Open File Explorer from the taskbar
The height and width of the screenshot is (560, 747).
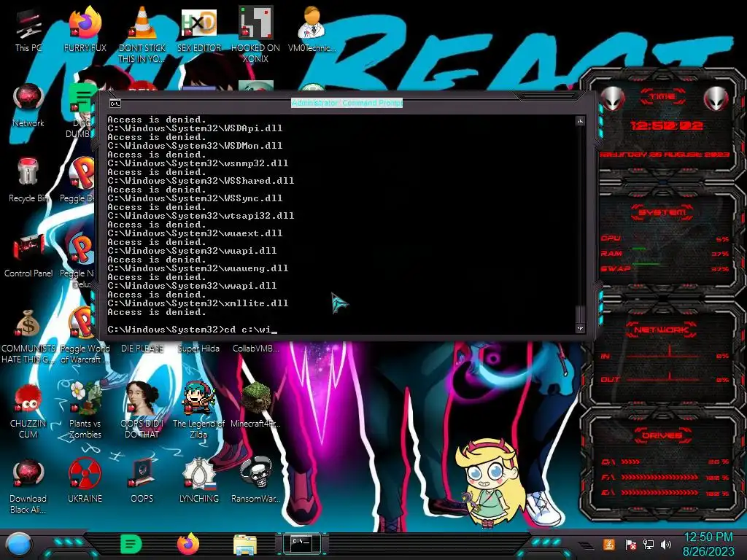245,545
